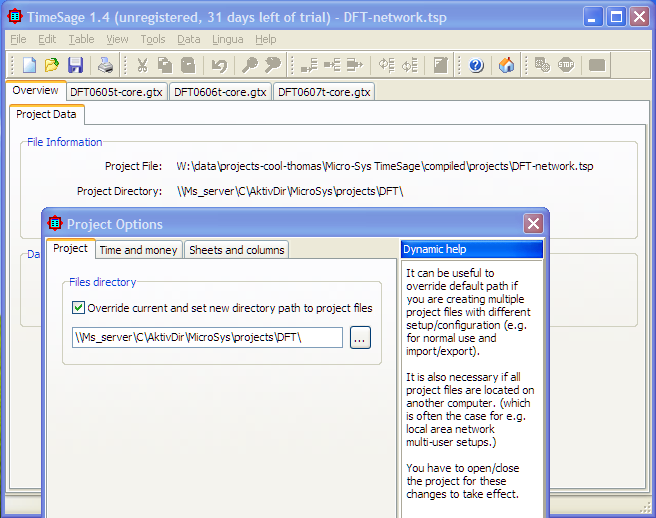Print using the printer toolbar icon
656x518 pixels.
[x=105, y=65]
